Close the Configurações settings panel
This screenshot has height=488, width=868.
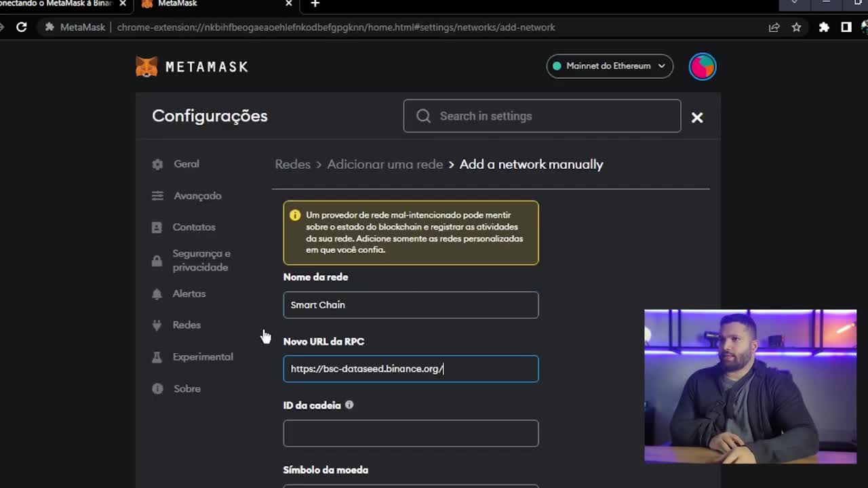(696, 117)
